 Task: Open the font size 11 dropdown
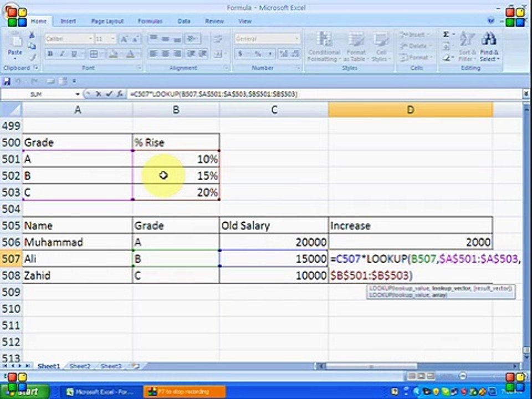[113, 39]
